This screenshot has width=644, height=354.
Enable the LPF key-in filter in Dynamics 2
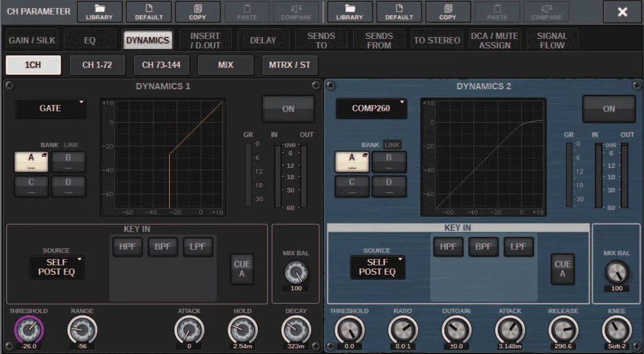pos(518,247)
